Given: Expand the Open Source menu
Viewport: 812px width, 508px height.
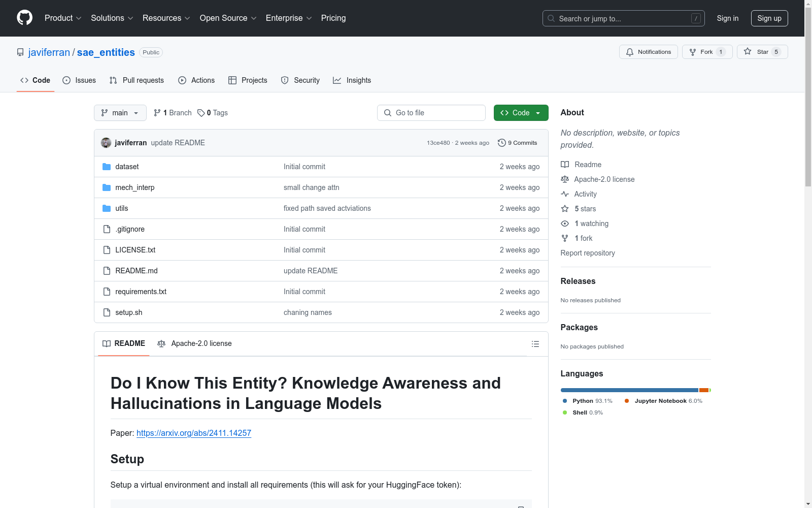Looking at the screenshot, I should point(228,18).
